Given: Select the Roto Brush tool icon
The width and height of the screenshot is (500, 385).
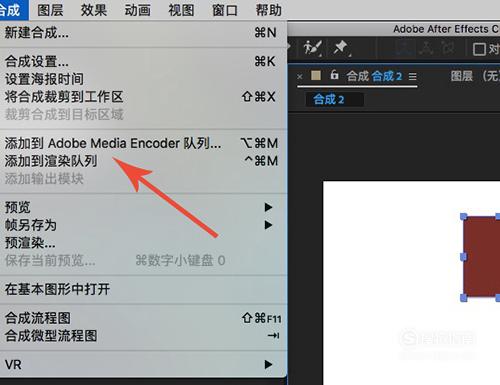Looking at the screenshot, I should [x=313, y=48].
